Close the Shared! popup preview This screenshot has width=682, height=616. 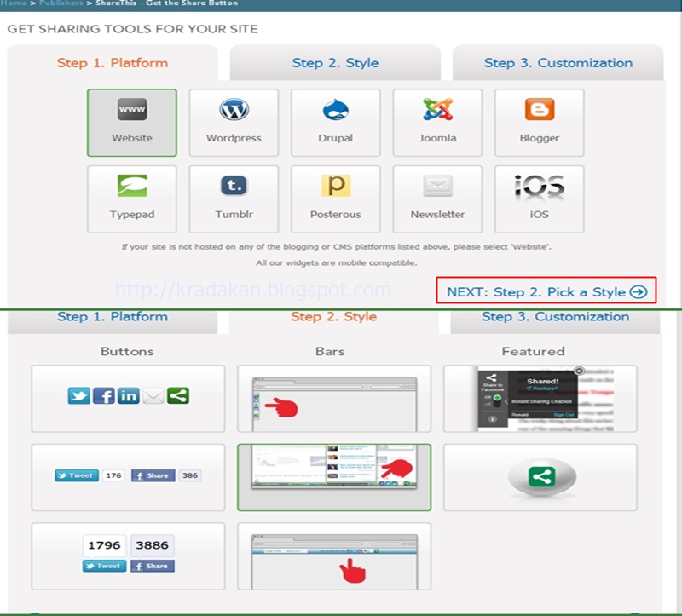579,371
